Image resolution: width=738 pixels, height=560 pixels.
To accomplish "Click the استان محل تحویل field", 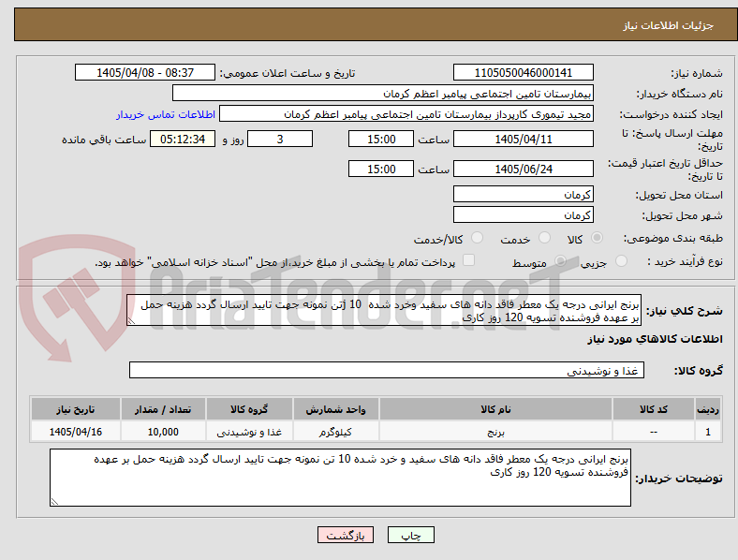I will (x=523, y=194).
